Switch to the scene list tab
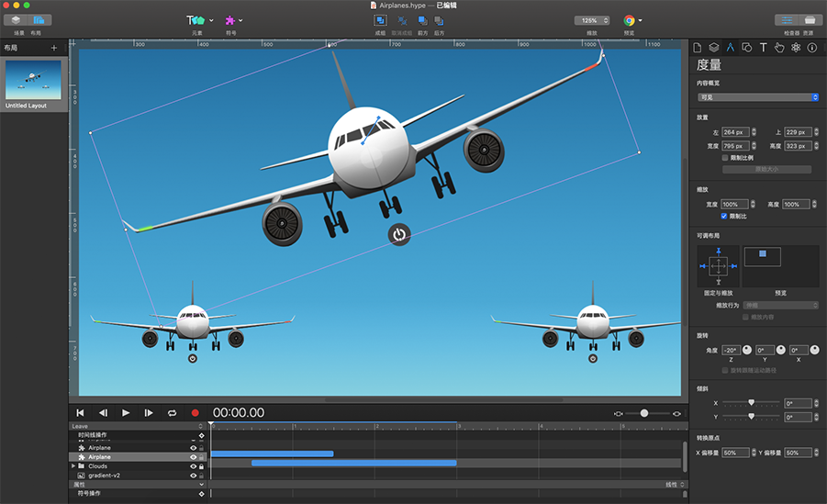 16,20
